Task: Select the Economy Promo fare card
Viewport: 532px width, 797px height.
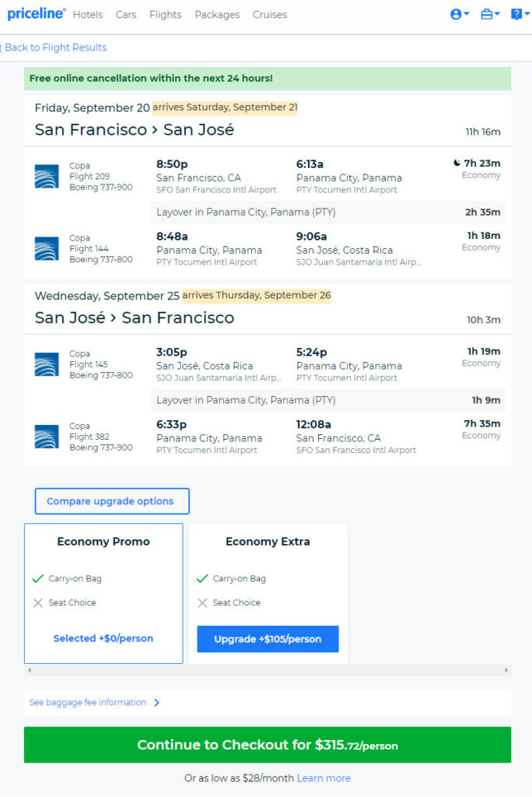Action: click(103, 593)
